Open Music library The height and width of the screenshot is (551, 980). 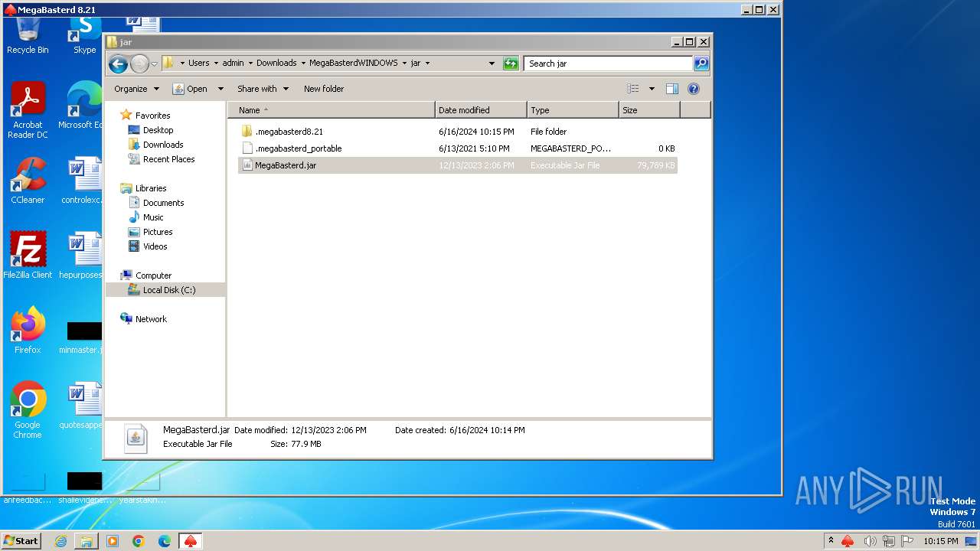click(152, 217)
